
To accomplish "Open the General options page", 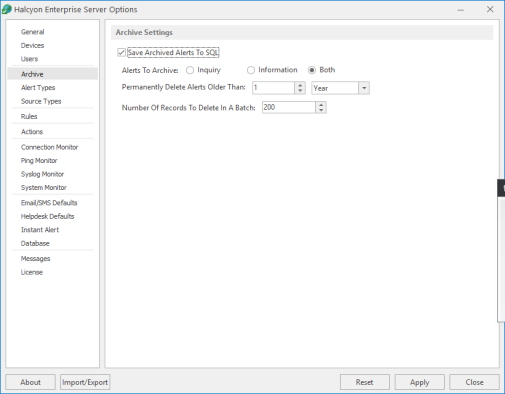I will coord(32,32).
